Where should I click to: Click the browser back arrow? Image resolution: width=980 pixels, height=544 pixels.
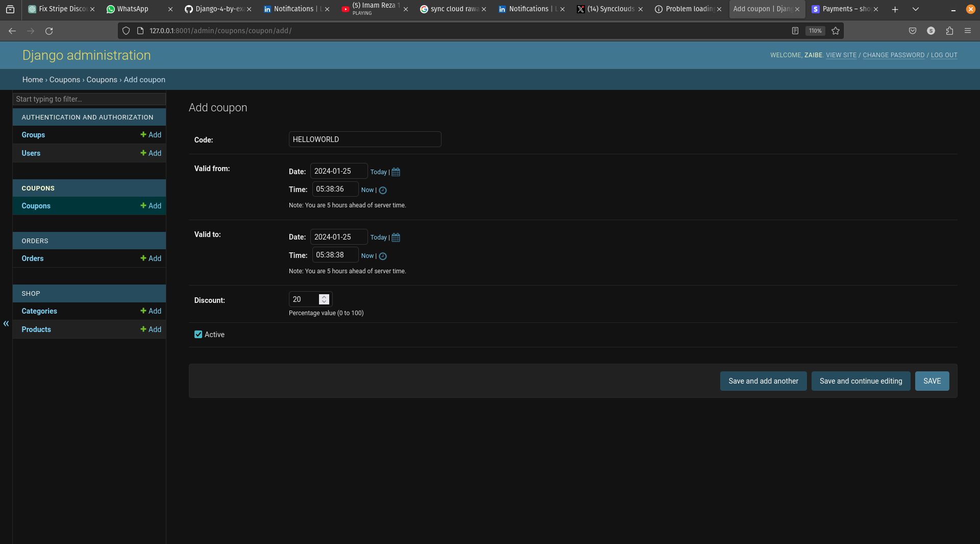[x=12, y=31]
